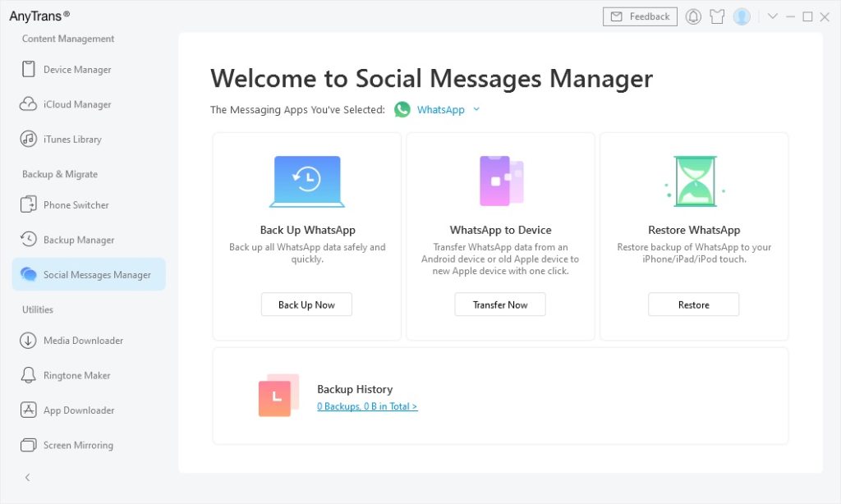Click the iTunes Library music icon

[x=29, y=139]
